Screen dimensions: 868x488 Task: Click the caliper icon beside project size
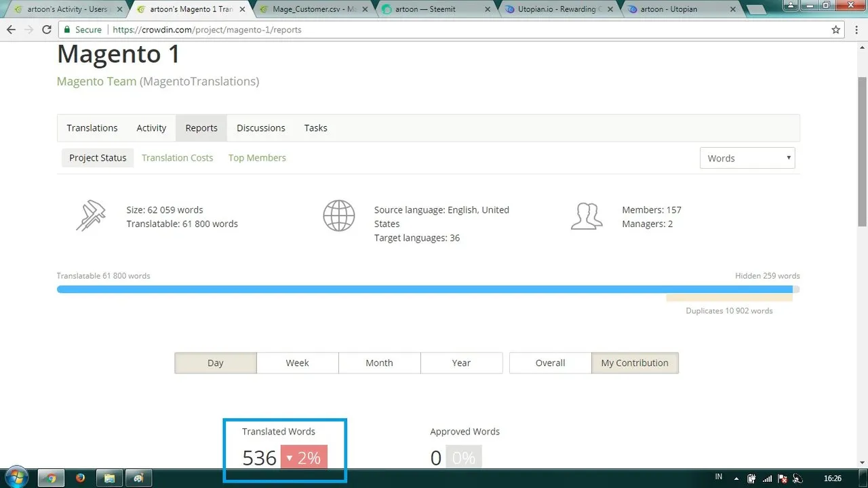pyautogui.click(x=90, y=216)
